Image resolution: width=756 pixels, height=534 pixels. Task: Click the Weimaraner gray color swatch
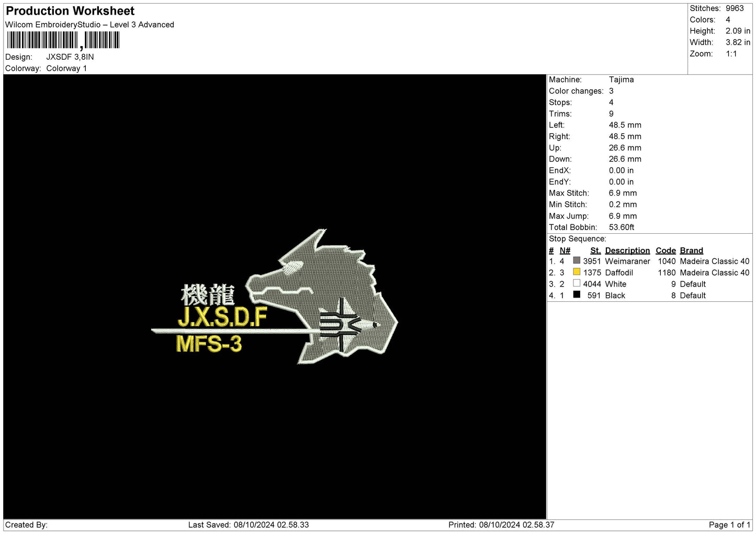pyautogui.click(x=577, y=260)
